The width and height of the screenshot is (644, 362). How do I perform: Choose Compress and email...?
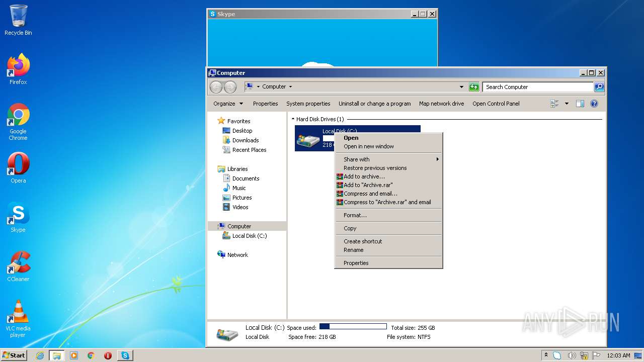tap(388, 194)
